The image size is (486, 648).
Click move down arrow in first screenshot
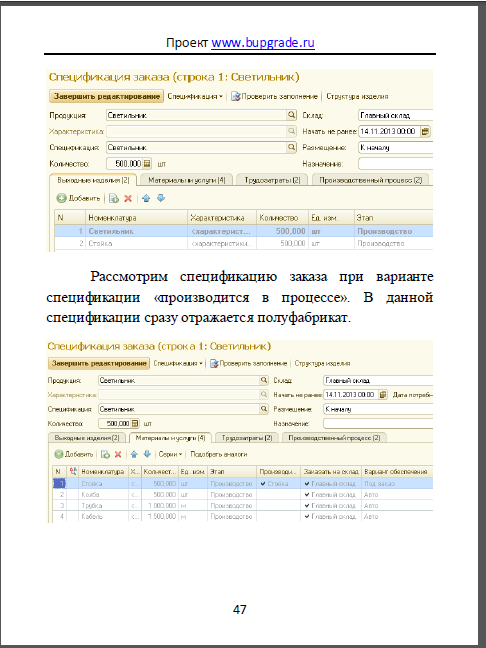[161, 198]
